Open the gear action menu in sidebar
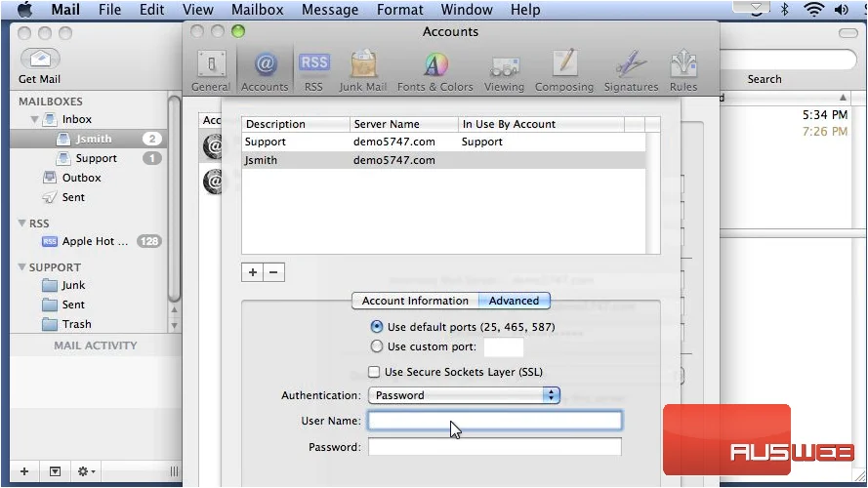 coord(86,471)
